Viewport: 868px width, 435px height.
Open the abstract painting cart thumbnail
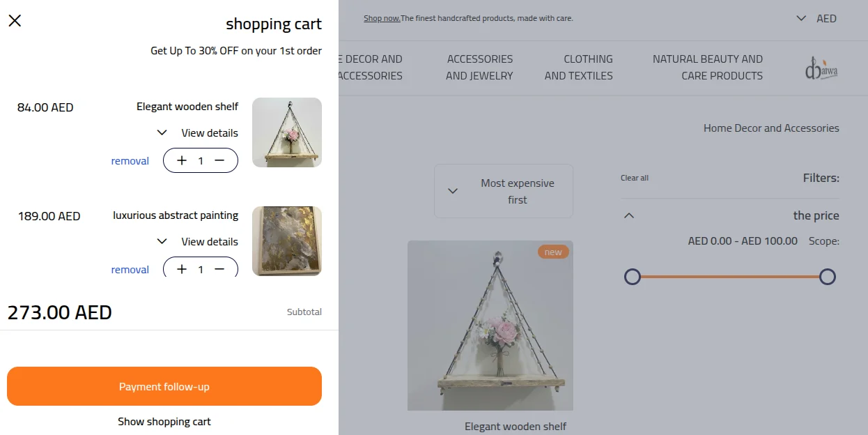(x=286, y=241)
